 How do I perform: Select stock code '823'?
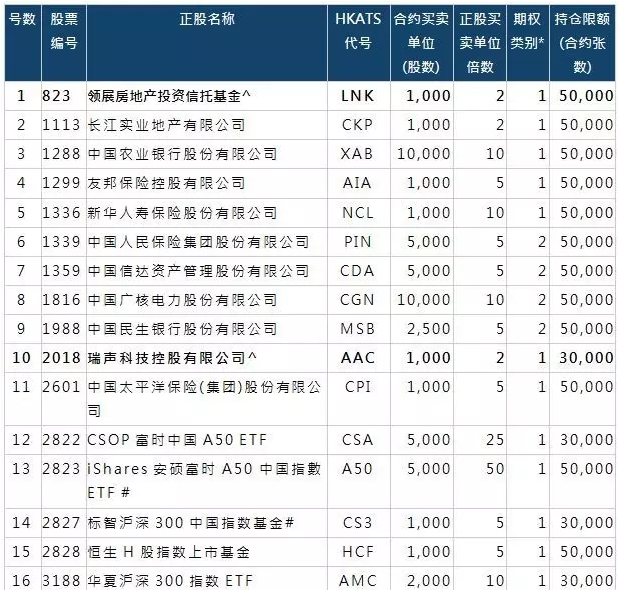(x=56, y=96)
